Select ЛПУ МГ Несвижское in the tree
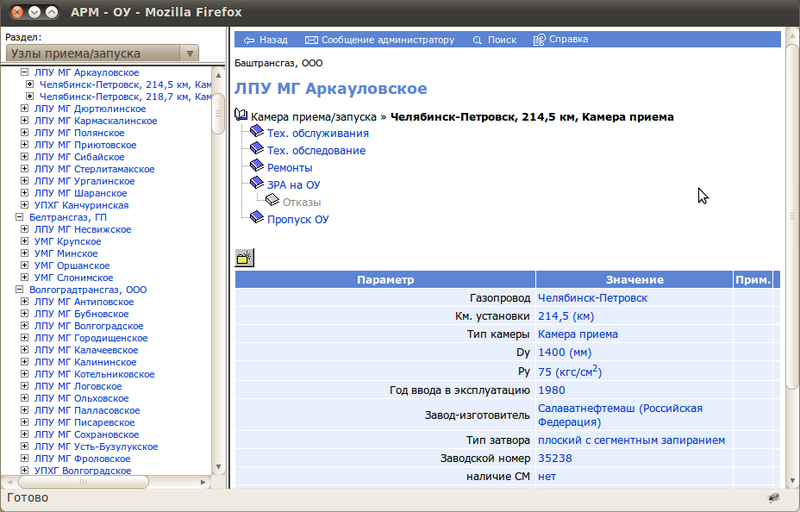 [83, 229]
